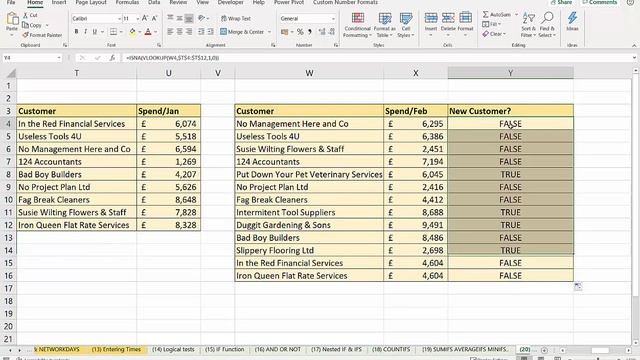The image size is (640, 360).
Task: Select column W header
Action: (309, 73)
